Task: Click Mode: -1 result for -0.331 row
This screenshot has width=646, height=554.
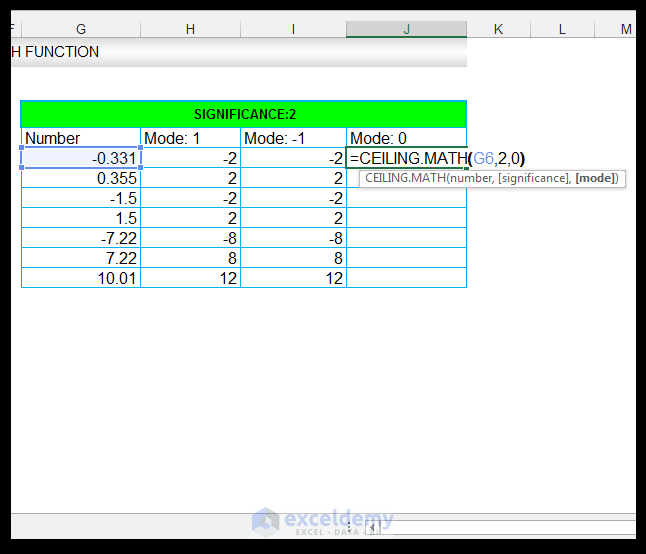Action: tap(293, 158)
